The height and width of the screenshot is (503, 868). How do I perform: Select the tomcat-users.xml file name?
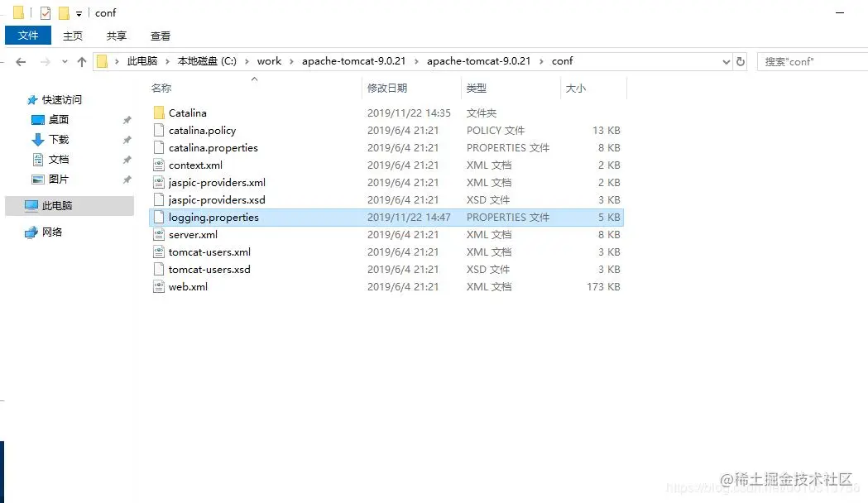pyautogui.click(x=210, y=251)
